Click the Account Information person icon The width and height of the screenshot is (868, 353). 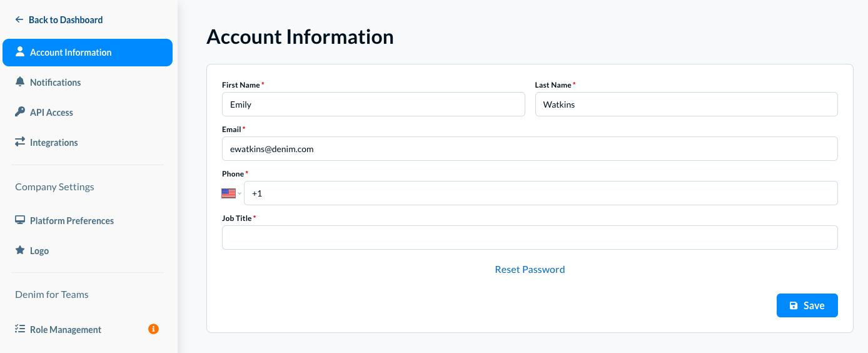coord(20,52)
